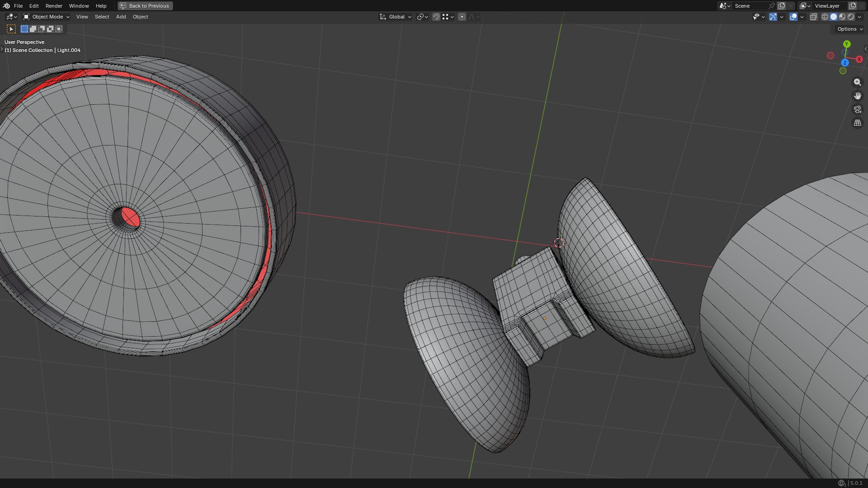Switch to Rendered viewport shading
Viewport: 868px width, 488px height.
click(851, 17)
